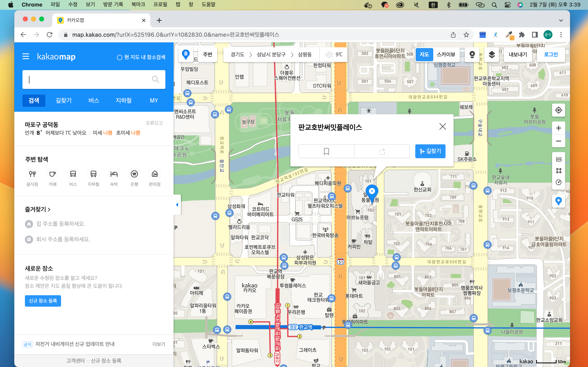Click the current location GPS icon
The width and height of the screenshot is (588, 367).
coord(558,110)
